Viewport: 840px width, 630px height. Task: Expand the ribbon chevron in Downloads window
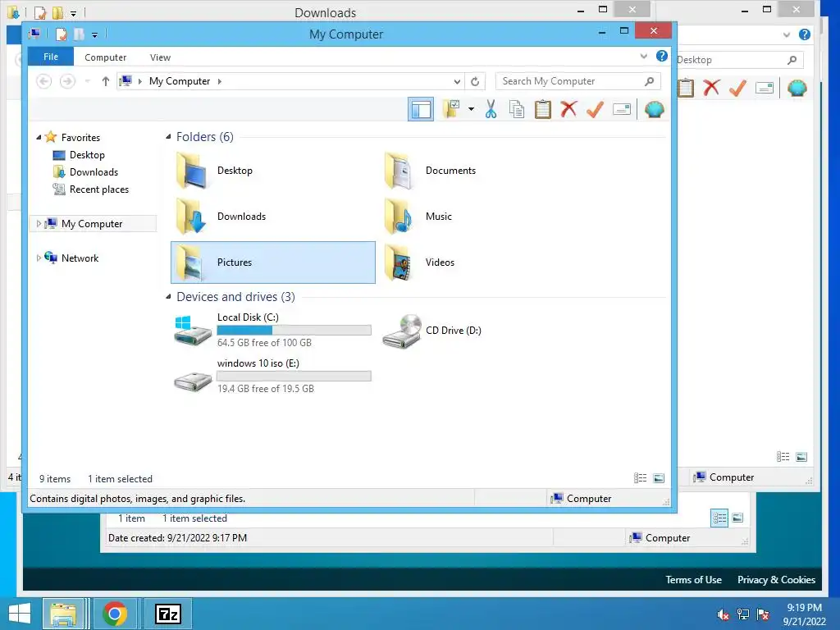[787, 34]
